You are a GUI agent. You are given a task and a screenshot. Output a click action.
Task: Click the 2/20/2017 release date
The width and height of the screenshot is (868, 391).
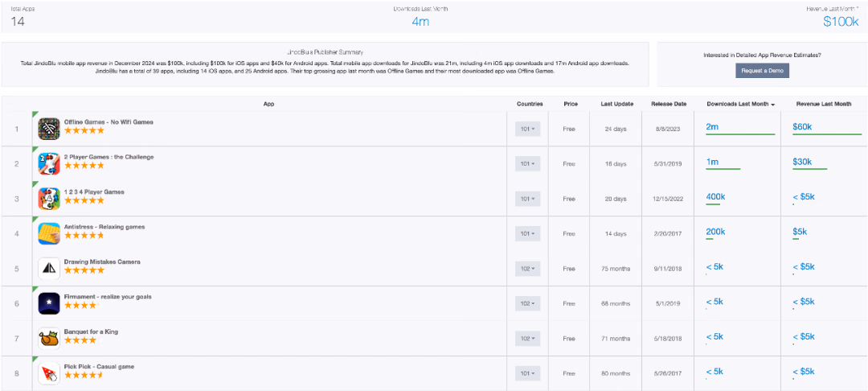[x=668, y=233]
